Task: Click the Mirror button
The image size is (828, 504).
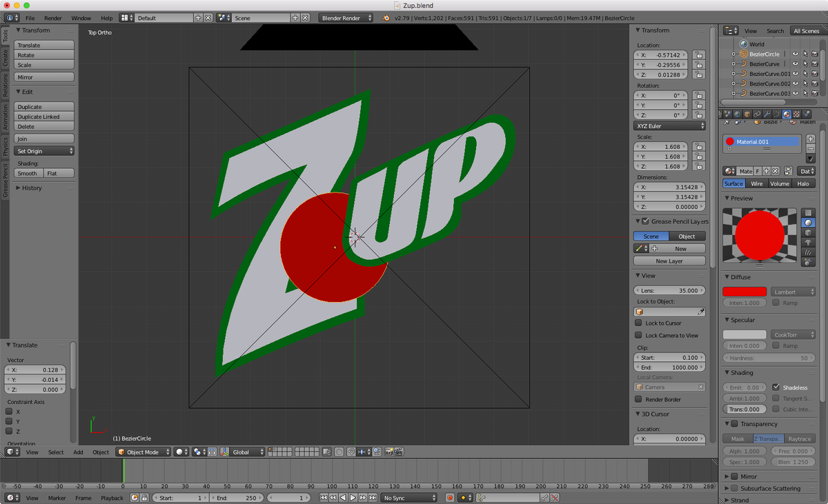Action: click(x=44, y=77)
